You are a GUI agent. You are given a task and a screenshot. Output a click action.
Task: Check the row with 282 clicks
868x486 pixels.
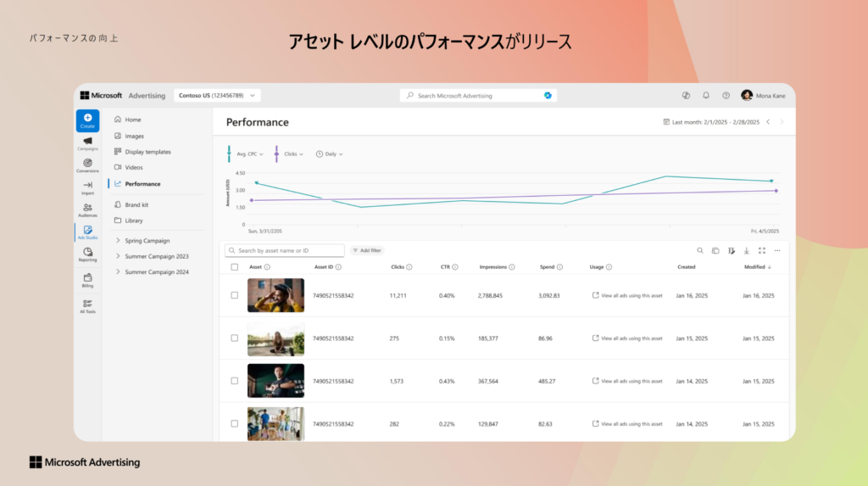[235, 423]
